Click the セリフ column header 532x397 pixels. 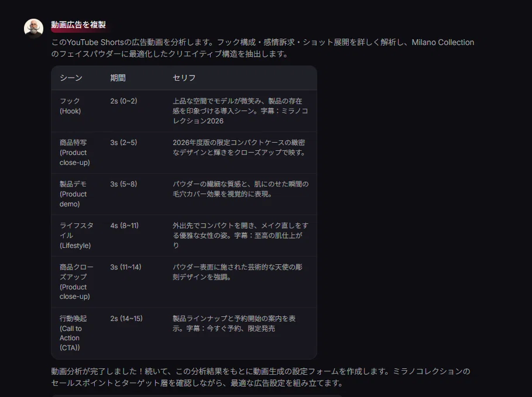184,78
